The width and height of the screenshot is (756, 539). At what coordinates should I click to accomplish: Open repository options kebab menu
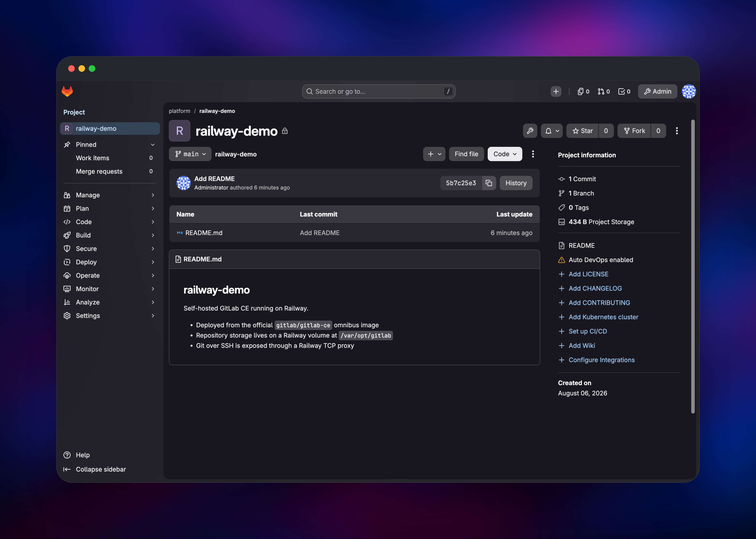[533, 154]
